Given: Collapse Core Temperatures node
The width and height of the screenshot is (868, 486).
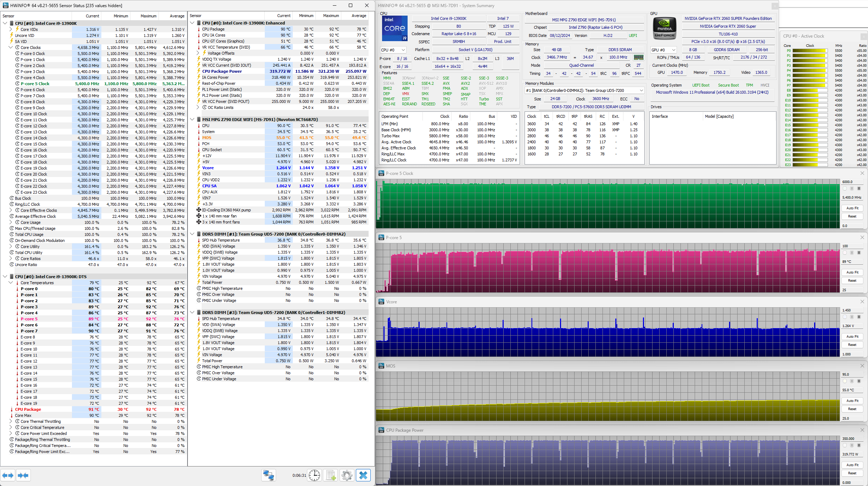Looking at the screenshot, I should (11, 283).
